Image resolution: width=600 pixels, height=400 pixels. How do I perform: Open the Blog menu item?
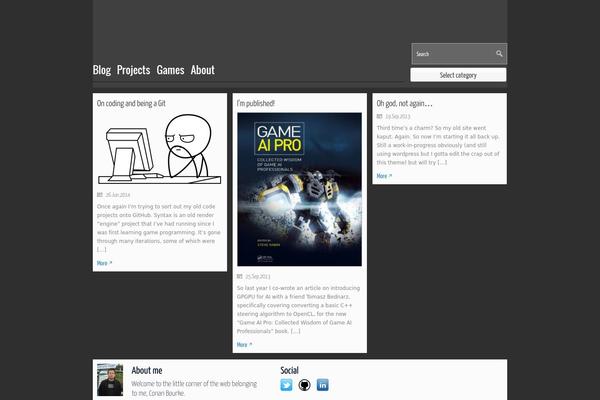point(101,70)
